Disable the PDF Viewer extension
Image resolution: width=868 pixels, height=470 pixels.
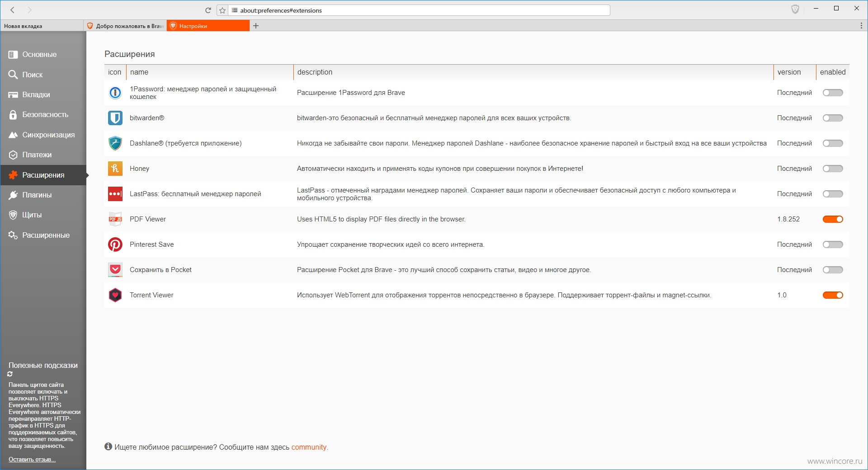(833, 219)
